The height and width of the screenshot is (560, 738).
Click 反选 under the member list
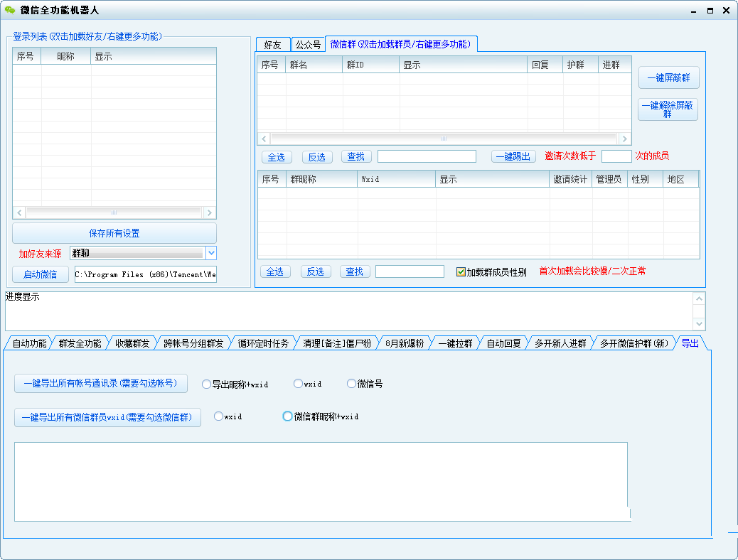(x=316, y=272)
